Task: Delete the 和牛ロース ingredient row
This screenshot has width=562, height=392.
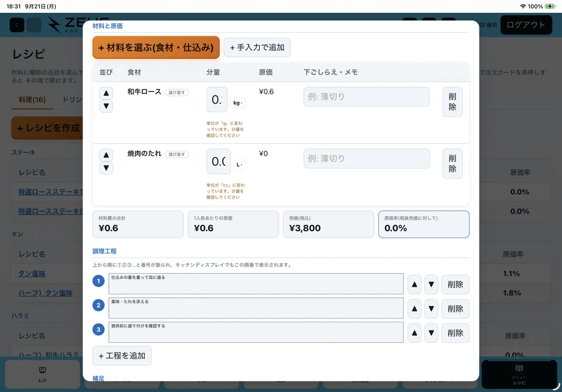Action: tap(453, 102)
